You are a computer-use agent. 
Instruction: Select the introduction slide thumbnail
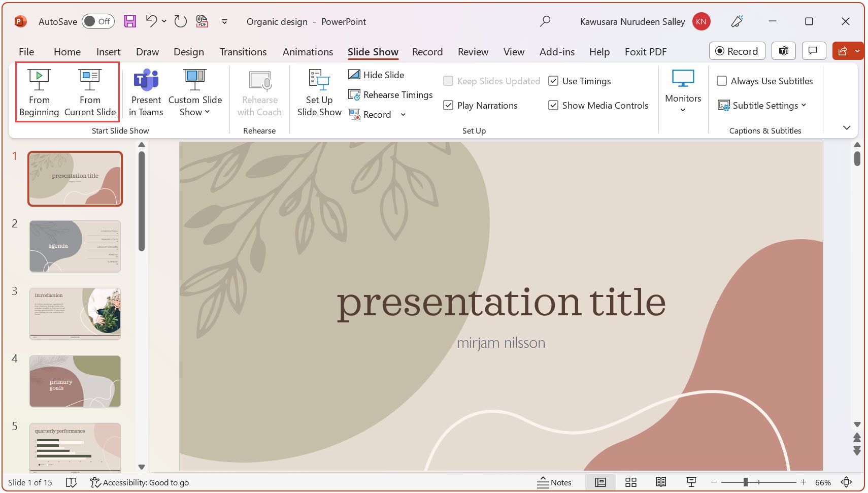pos(75,314)
